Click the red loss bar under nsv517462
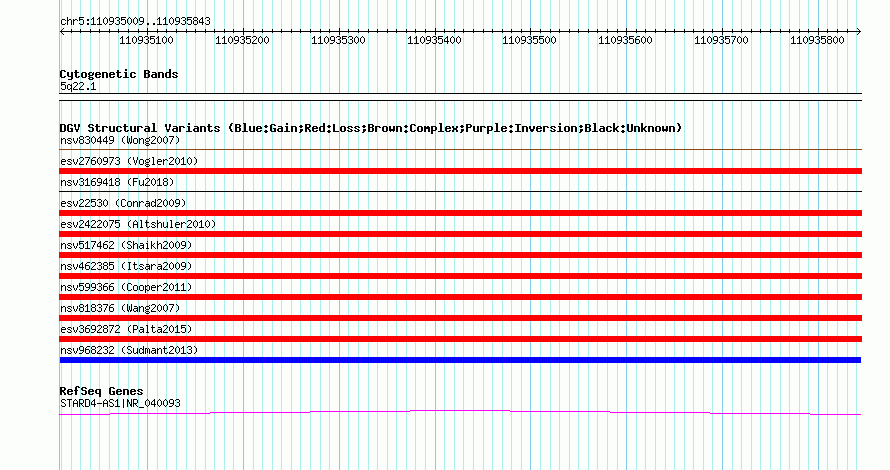 tap(460, 255)
